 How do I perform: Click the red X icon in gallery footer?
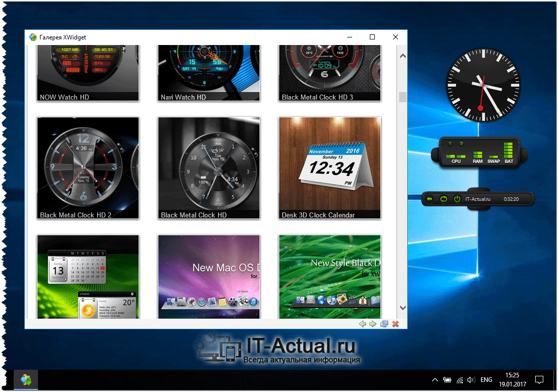point(396,324)
